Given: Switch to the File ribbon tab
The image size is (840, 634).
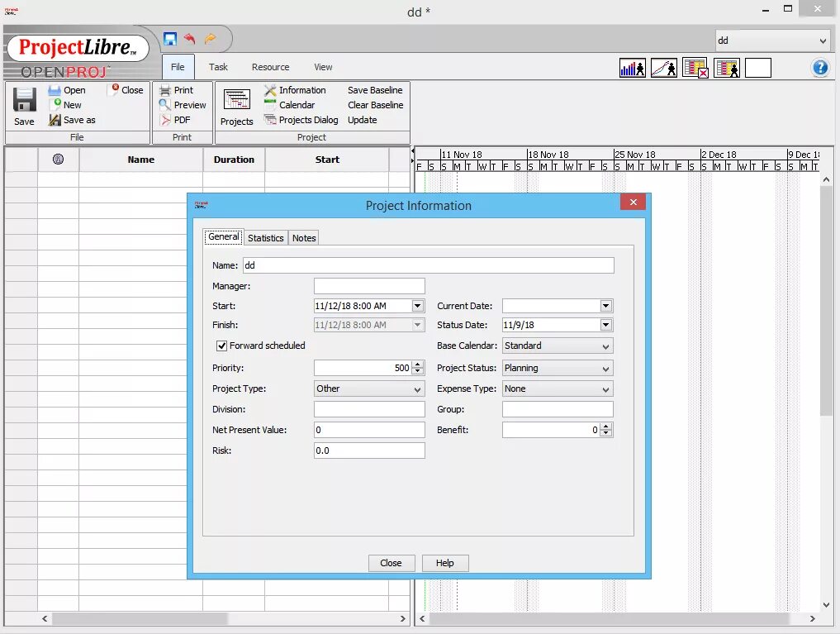Looking at the screenshot, I should [x=178, y=67].
